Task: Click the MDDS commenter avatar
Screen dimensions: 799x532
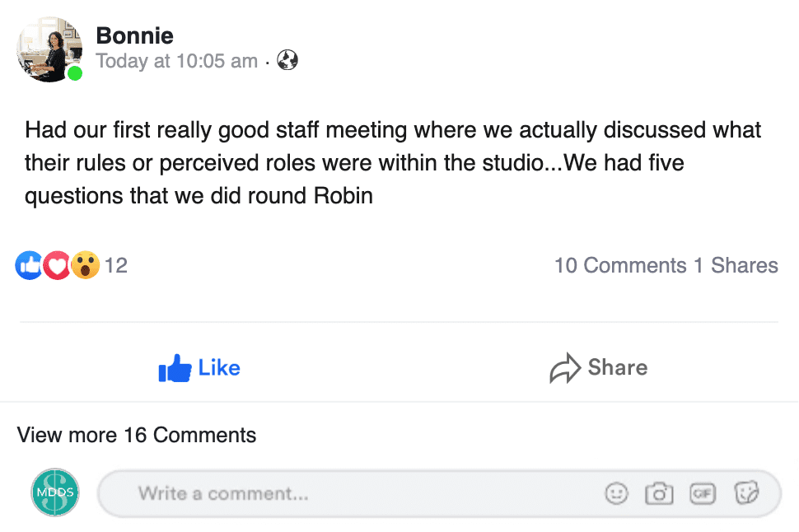Action: click(55, 492)
